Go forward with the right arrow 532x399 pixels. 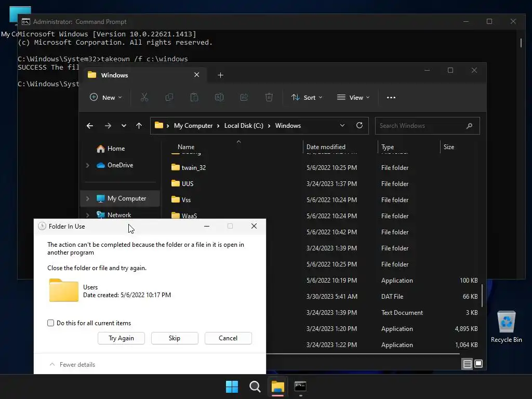click(x=108, y=126)
